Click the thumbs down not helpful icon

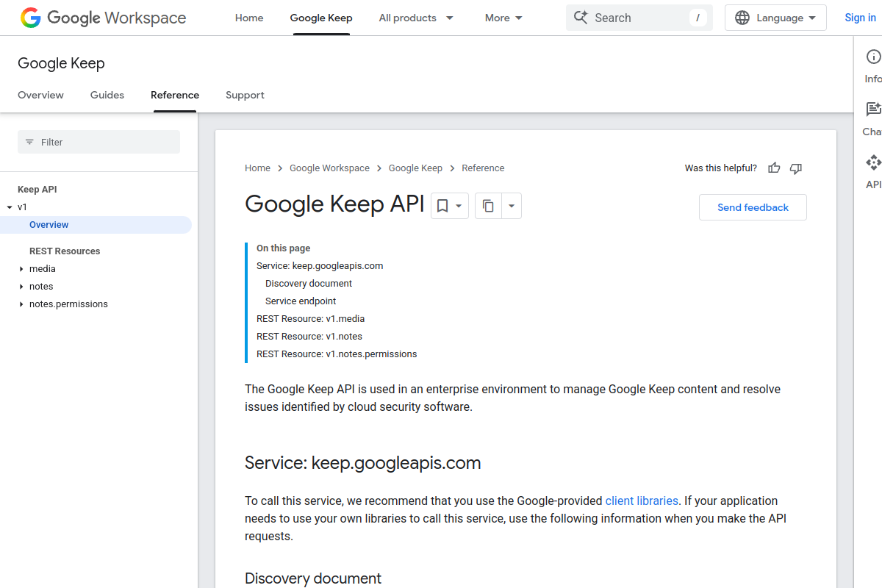[795, 168]
